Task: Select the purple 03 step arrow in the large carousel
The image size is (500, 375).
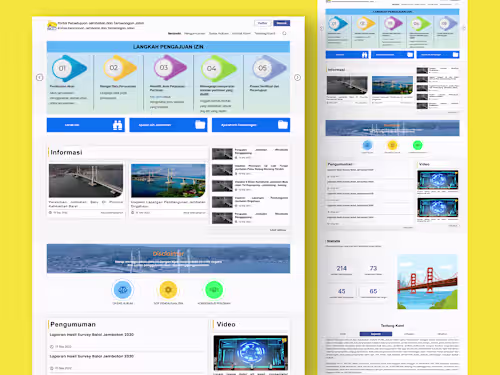Action: 170,68
